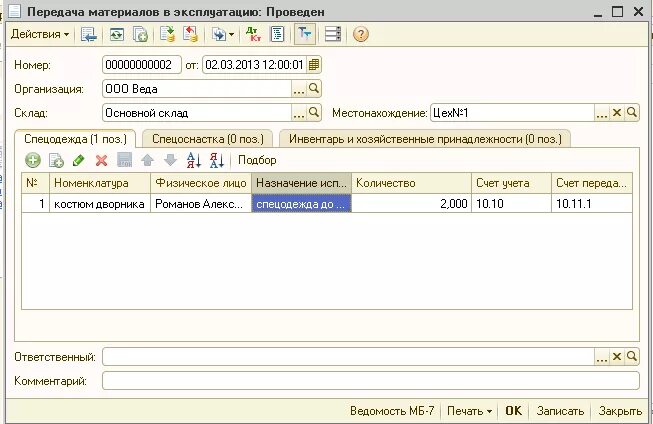Viewport: 653px width, 424px height.
Task: Select the cell with account 10.11.1
Action: pyautogui.click(x=592, y=204)
